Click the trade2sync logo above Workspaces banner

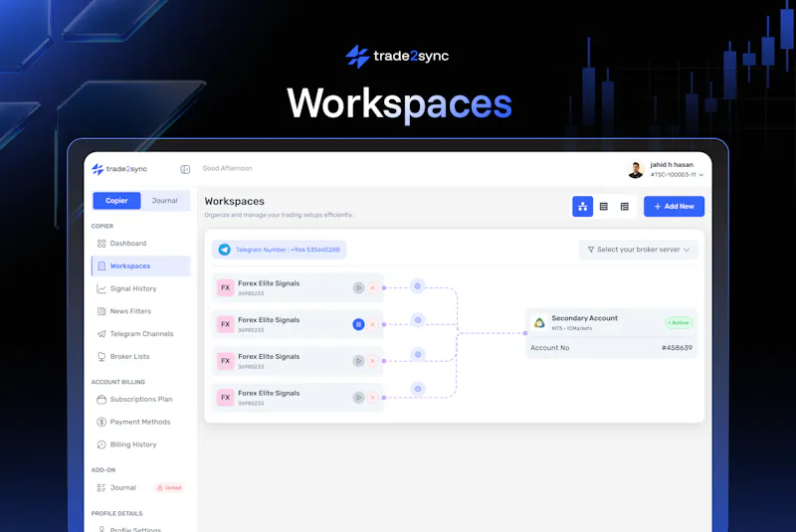[397, 56]
